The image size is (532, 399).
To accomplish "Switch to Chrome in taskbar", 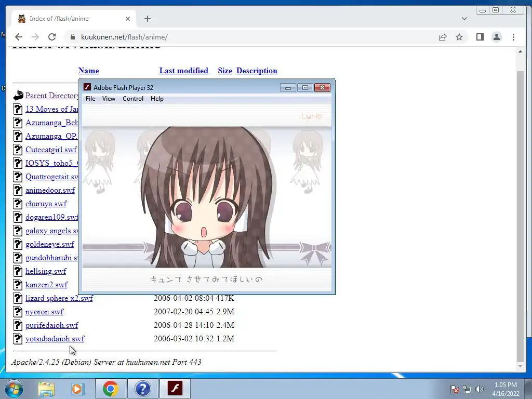I will pyautogui.click(x=110, y=389).
